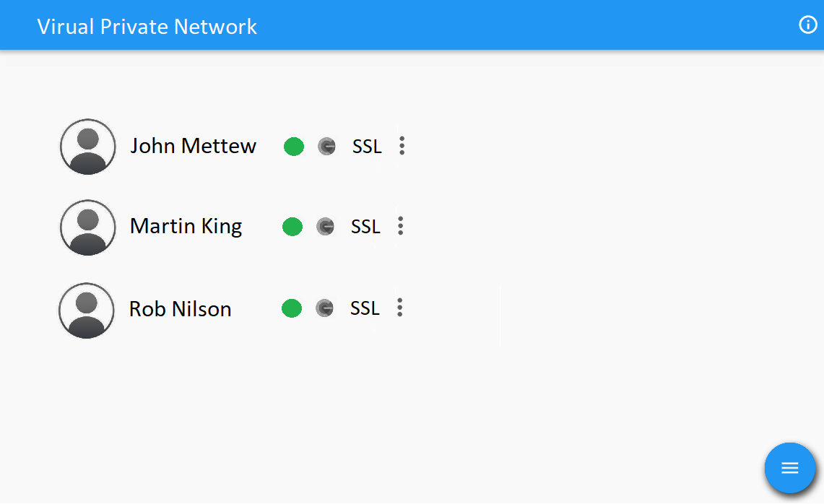
Task: Select the Martin King name label
Action: click(186, 227)
